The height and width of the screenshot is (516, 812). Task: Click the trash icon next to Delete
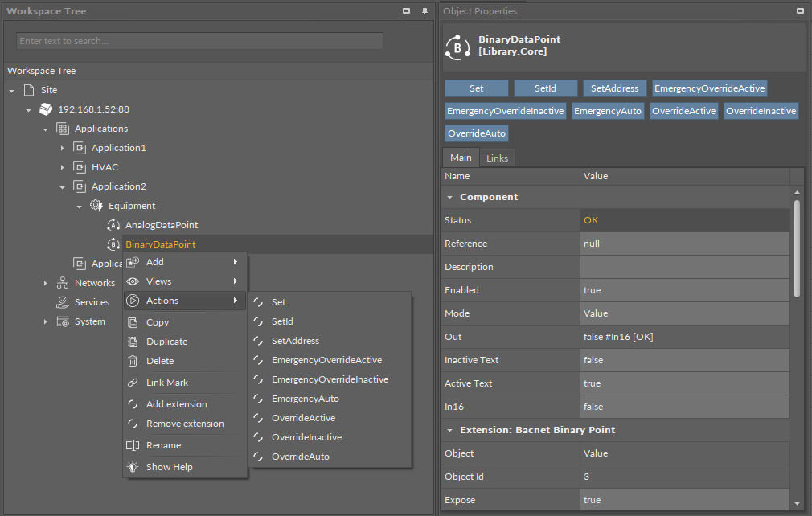[x=133, y=361]
